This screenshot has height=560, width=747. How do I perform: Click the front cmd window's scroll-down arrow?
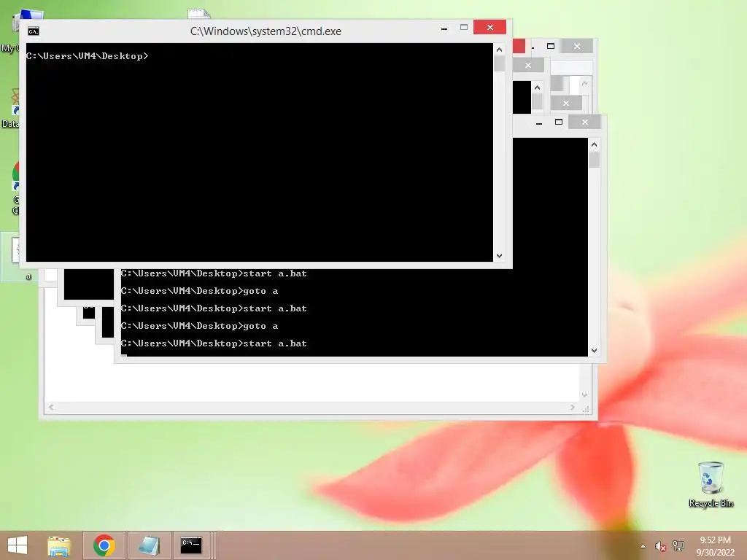pyautogui.click(x=499, y=256)
